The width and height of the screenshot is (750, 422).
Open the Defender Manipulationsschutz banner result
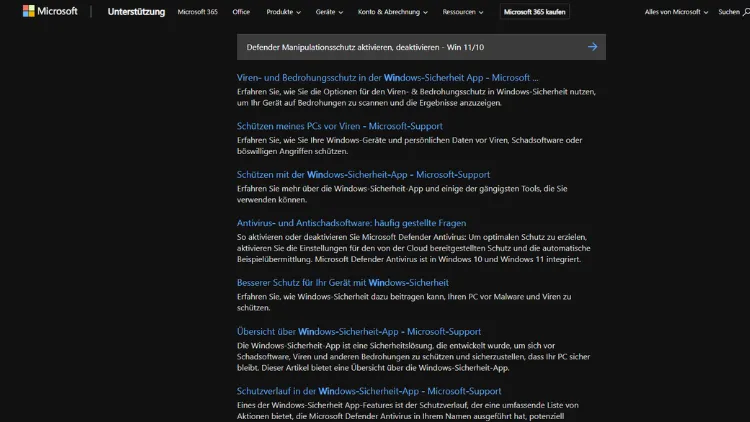[421, 47]
